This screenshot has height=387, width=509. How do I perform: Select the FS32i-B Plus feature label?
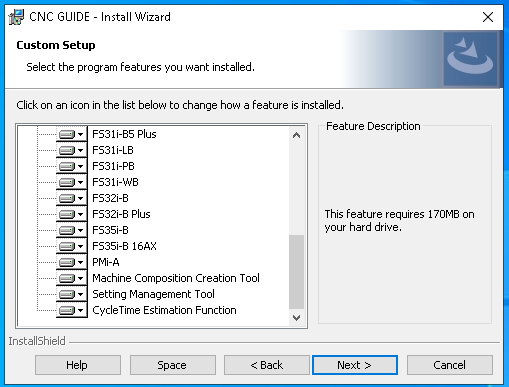[121, 214]
